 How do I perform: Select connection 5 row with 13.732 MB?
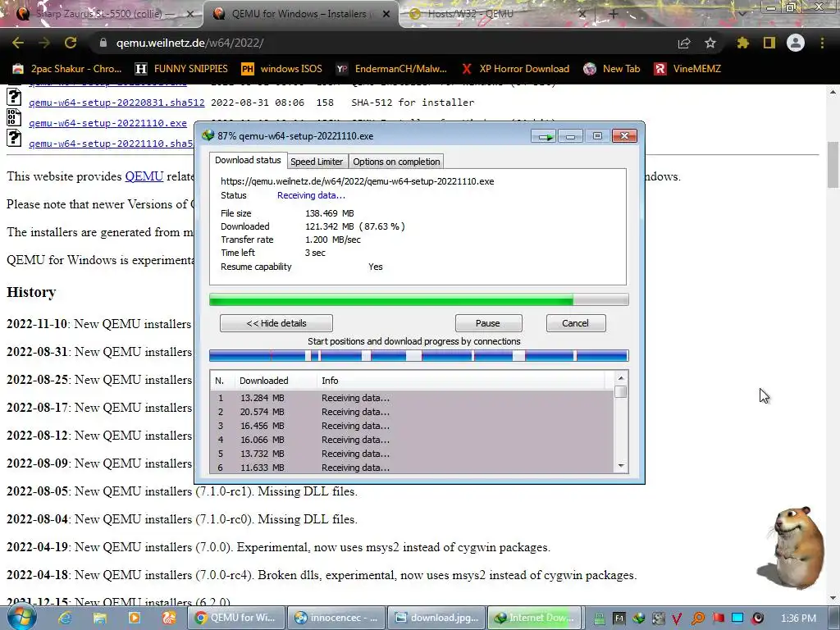[412, 454]
